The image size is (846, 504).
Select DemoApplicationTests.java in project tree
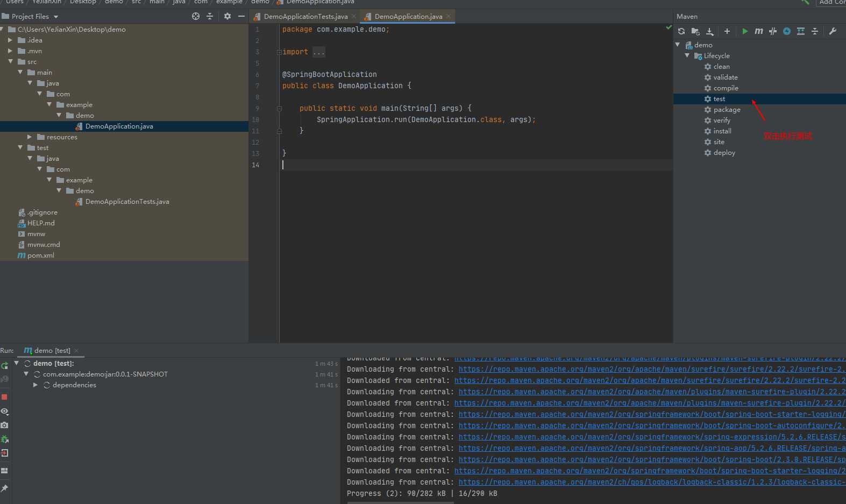tap(127, 202)
